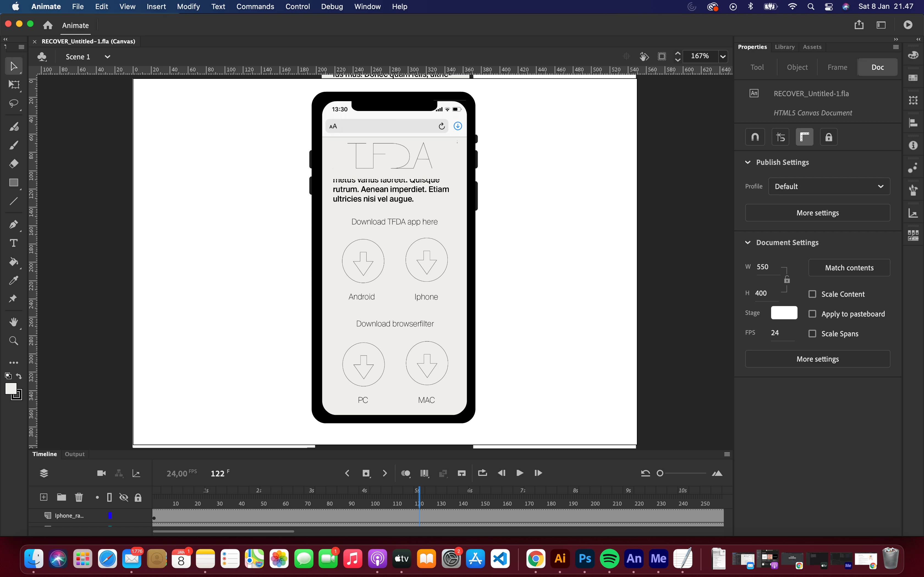This screenshot has width=924, height=577.
Task: Select the Eyedropper tool
Action: point(14,281)
